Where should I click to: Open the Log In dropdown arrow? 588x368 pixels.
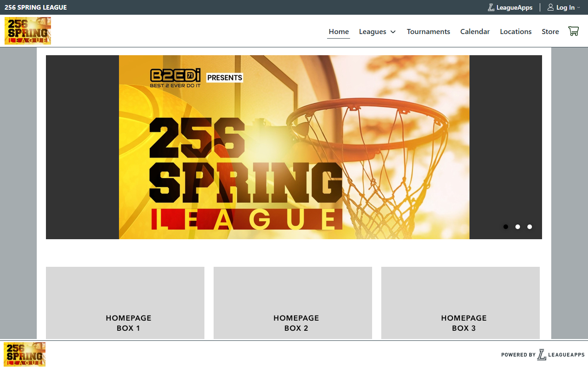tap(578, 8)
